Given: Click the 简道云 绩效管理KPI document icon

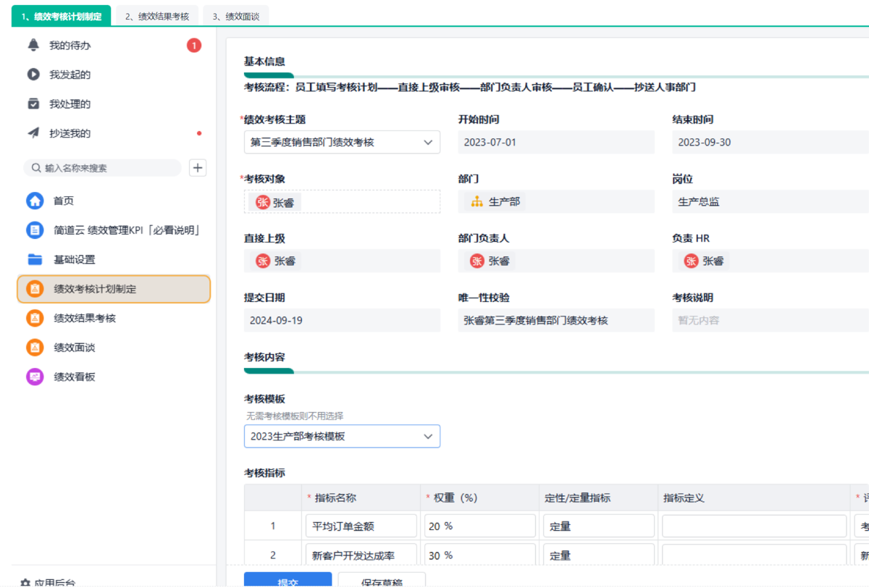Looking at the screenshot, I should 35,230.
